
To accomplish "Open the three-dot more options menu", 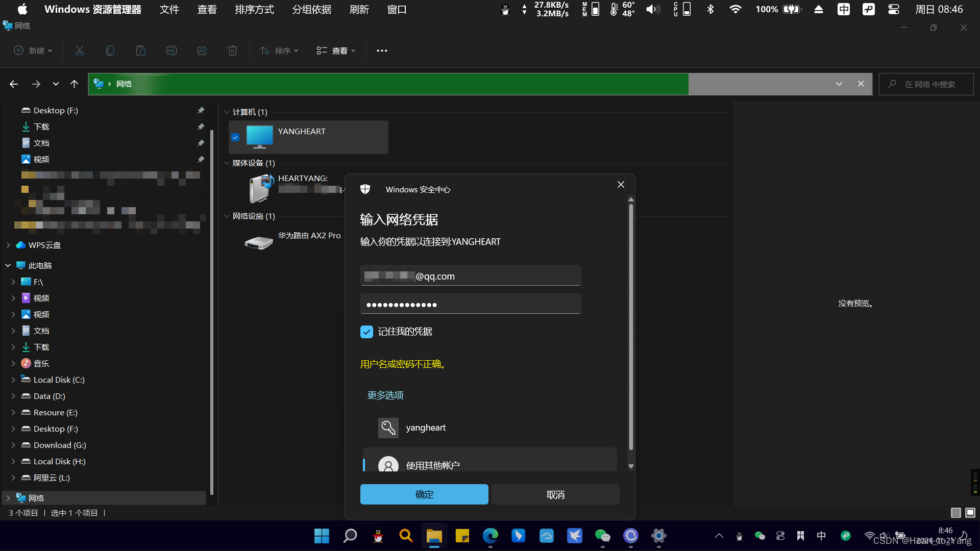I will 382,51.
